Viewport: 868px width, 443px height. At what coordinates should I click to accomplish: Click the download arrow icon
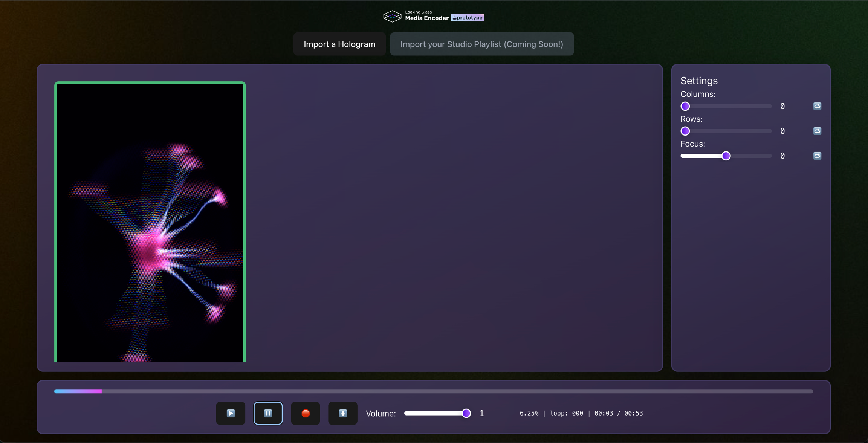pos(342,413)
